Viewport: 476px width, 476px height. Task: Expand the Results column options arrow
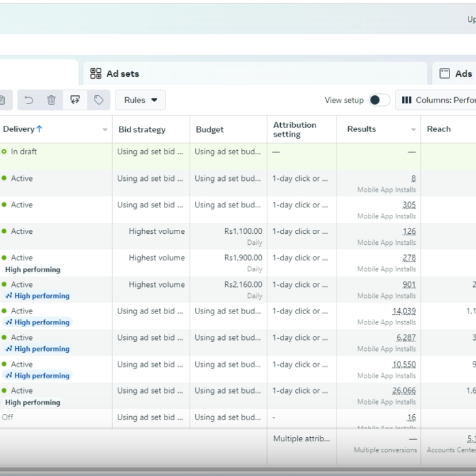[413, 130]
